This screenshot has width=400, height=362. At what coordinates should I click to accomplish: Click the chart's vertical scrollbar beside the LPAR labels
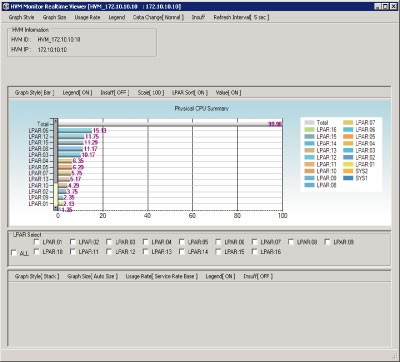55,164
